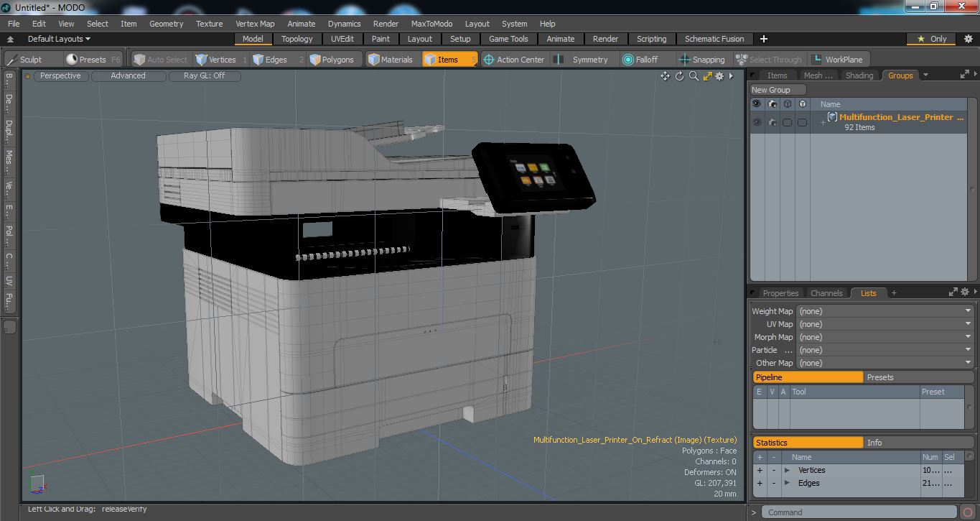Click the viewport zoom magnifier icon
980x521 pixels.
click(x=694, y=76)
